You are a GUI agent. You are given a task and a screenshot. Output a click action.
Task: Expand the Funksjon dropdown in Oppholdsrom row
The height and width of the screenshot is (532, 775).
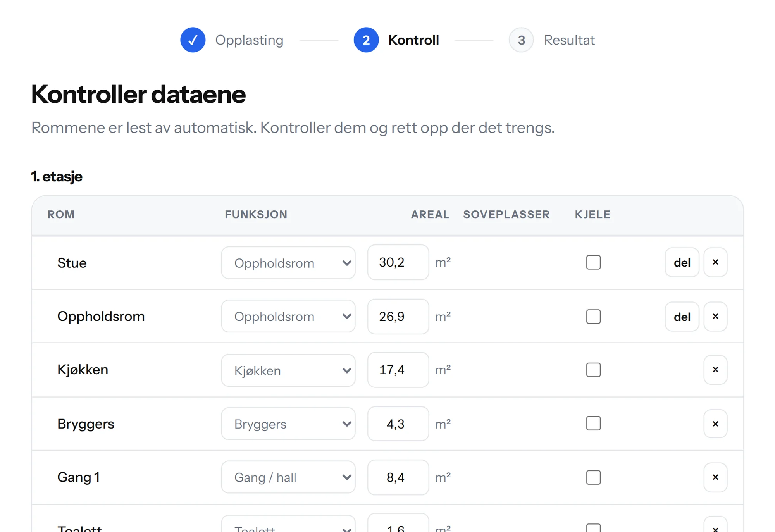coord(288,316)
